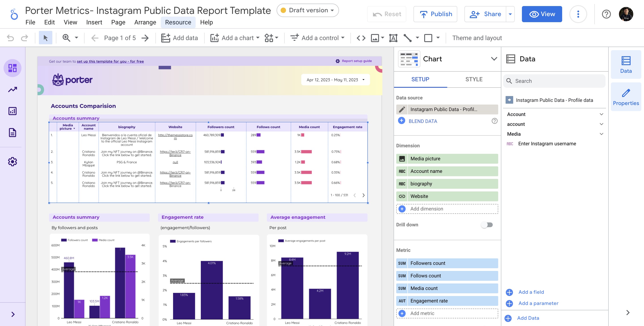Toggle the Drill down switch
The width and height of the screenshot is (644, 326).
tap(487, 225)
